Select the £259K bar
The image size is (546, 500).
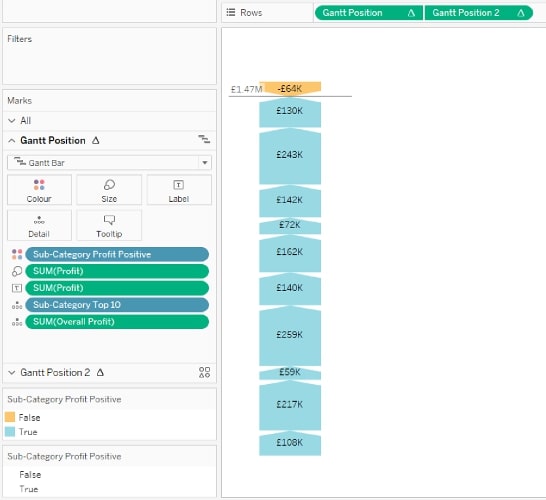(x=290, y=336)
